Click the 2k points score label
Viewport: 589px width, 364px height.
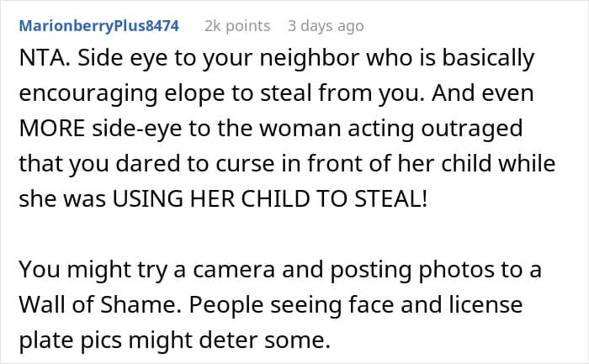(x=237, y=26)
